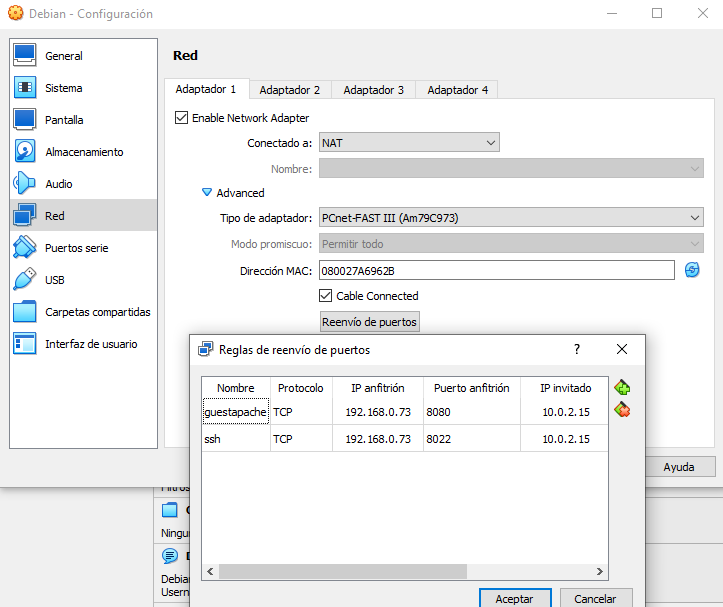
Task: Click host port 8080 cell
Action: (472, 411)
